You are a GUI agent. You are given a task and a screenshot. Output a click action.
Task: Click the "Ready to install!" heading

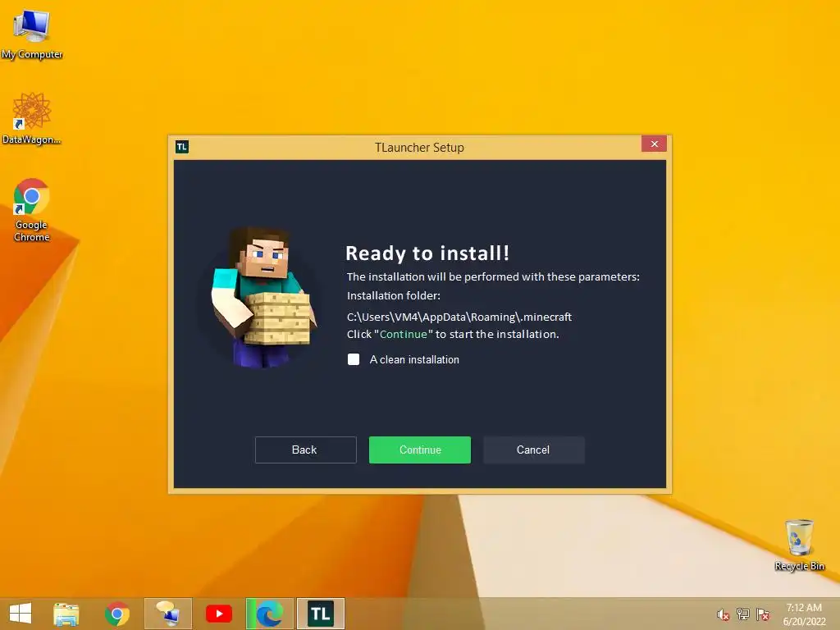427,253
